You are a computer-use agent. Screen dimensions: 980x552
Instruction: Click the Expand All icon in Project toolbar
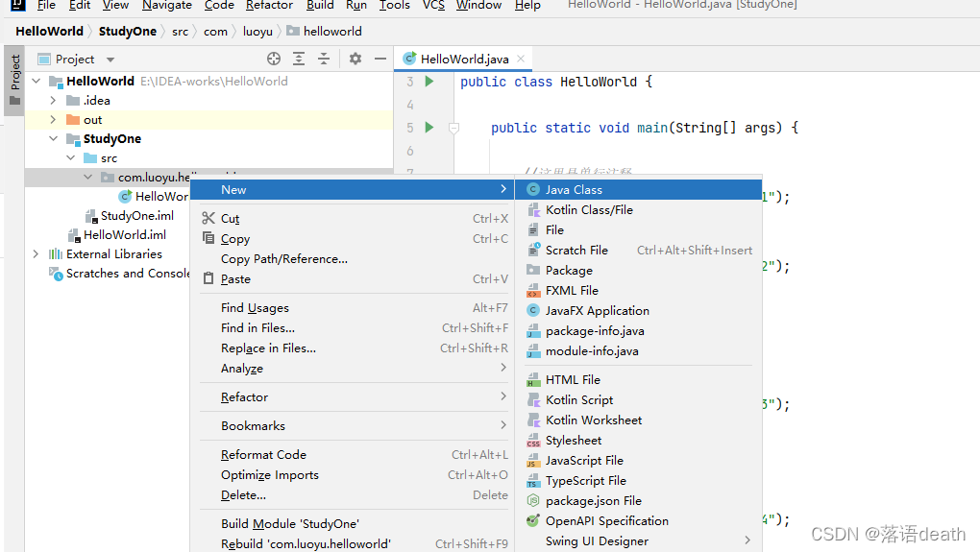(299, 59)
